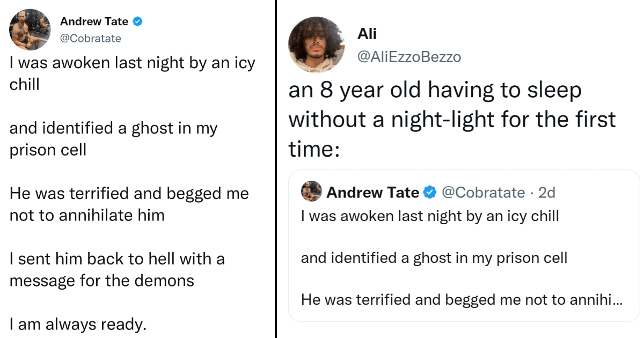The width and height of the screenshot is (644, 338).
Task: Click 'I am always ready.' text
Action: [78, 324]
